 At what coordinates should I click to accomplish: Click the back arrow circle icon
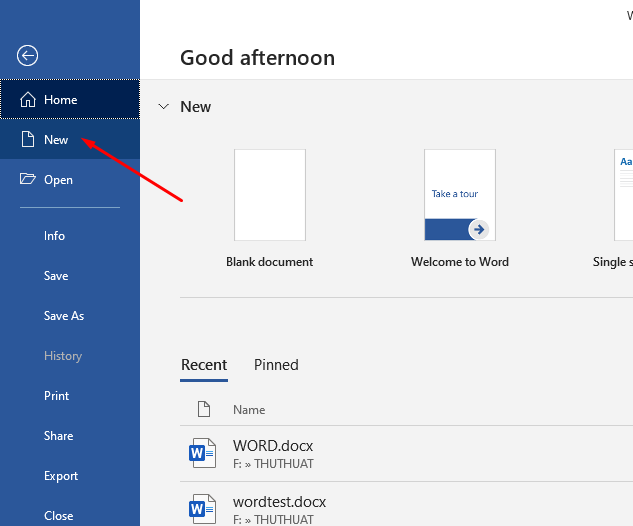click(x=27, y=55)
